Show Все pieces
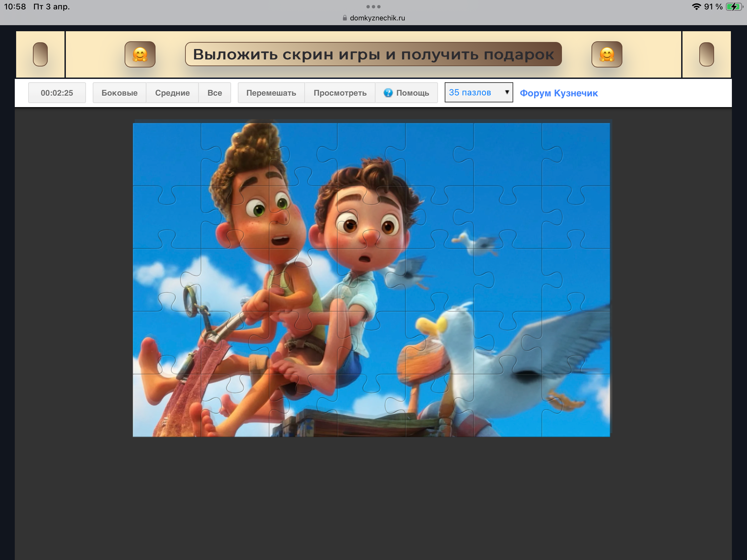Screen dimensions: 747x560 [x=214, y=93]
